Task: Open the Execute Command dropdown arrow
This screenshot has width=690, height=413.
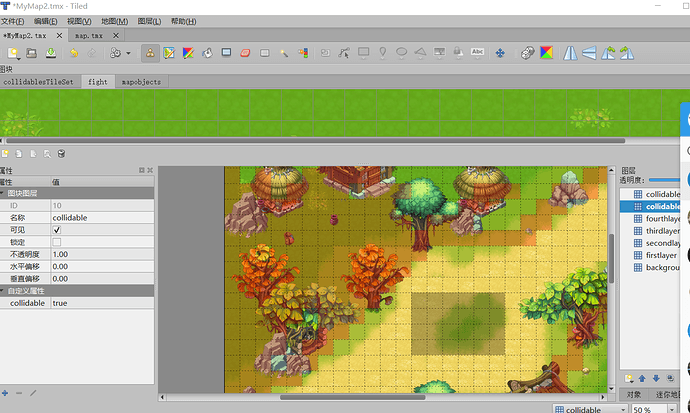Action: pos(128,53)
